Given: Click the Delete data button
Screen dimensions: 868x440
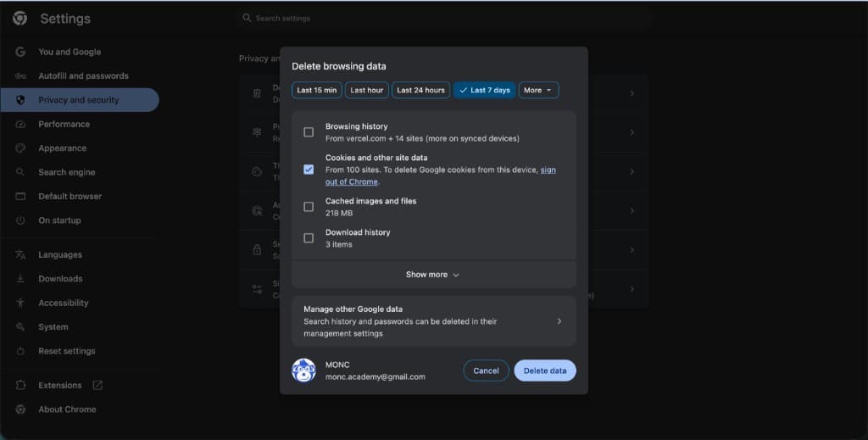Looking at the screenshot, I should pyautogui.click(x=545, y=370).
